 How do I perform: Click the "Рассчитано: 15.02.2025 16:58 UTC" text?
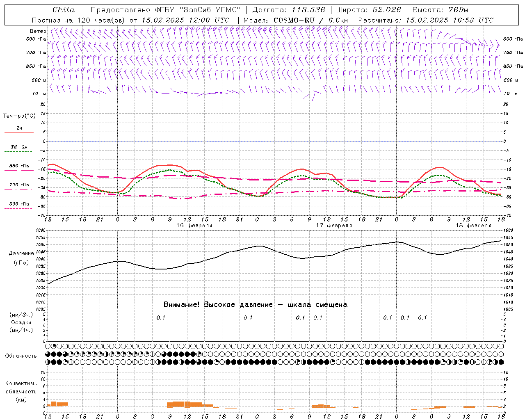(426, 20)
